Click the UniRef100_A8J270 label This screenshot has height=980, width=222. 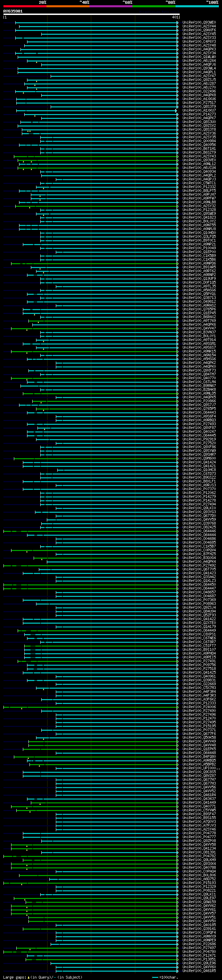click(199, 88)
